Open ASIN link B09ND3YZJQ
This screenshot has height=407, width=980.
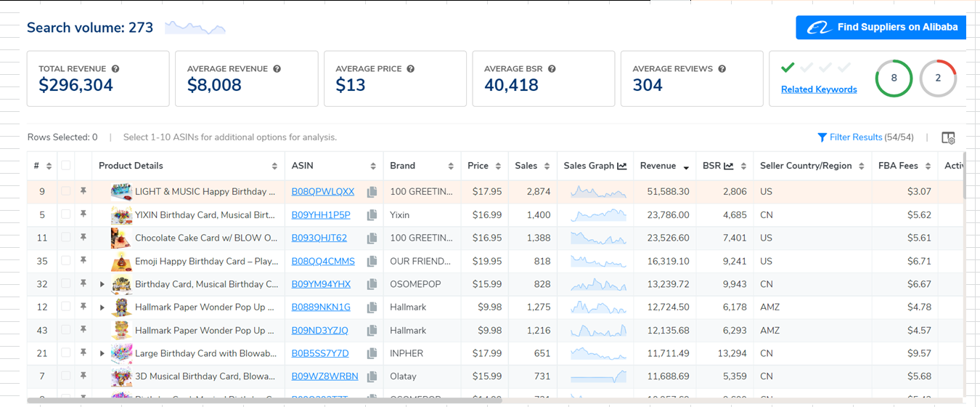[319, 331]
